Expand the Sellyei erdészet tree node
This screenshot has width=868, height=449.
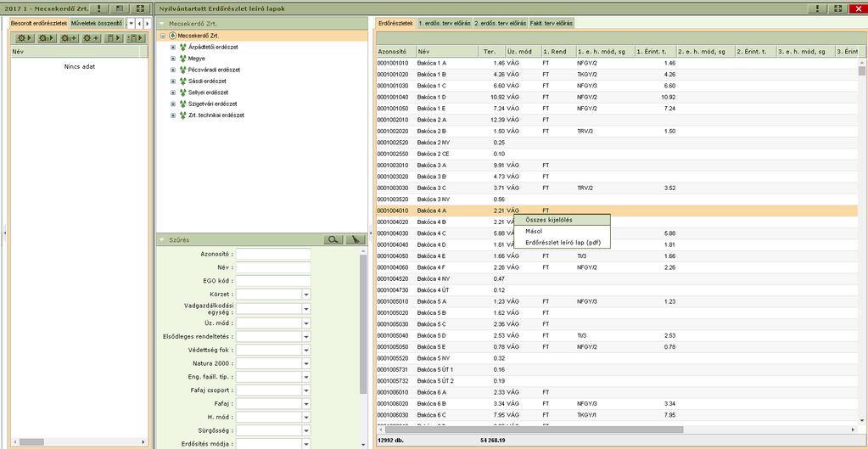[173, 93]
